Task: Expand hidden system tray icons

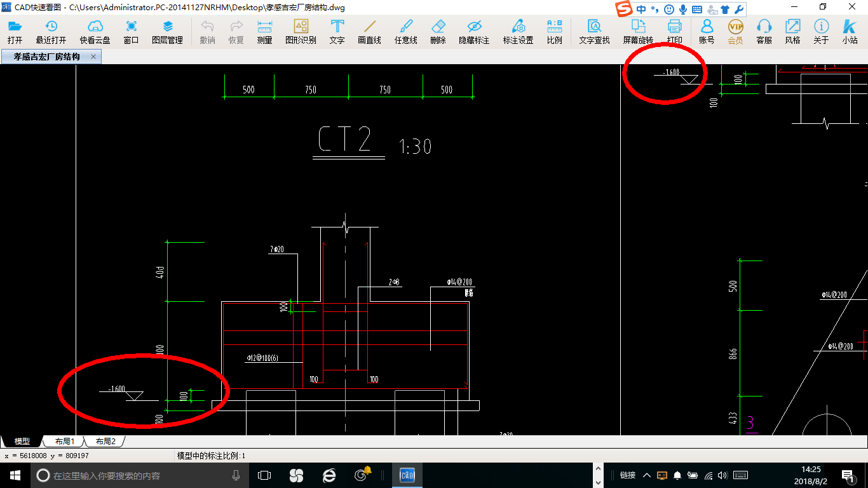Action: pos(647,475)
